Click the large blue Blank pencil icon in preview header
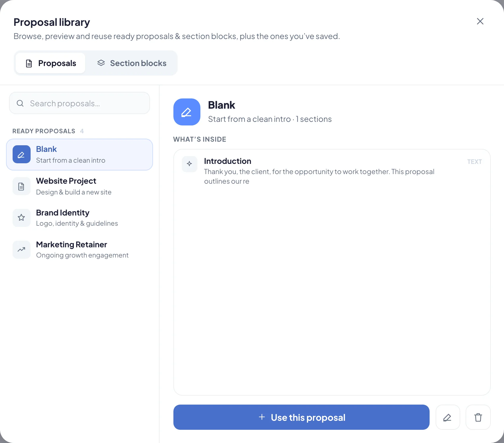The width and height of the screenshot is (504, 443). tap(187, 112)
